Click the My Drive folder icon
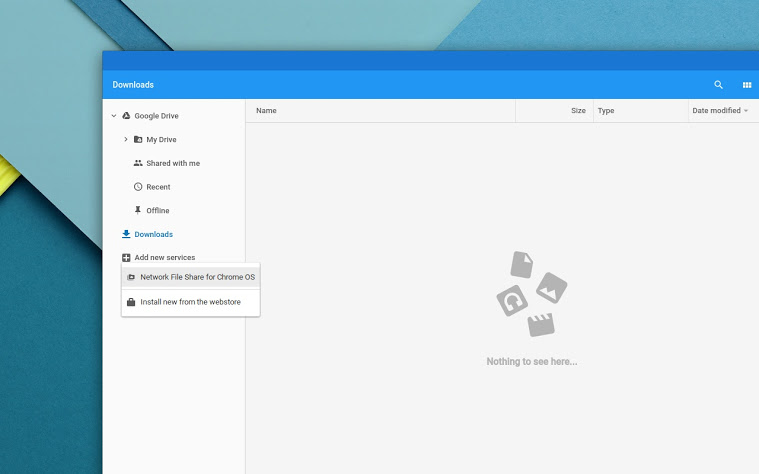The height and width of the screenshot is (474, 759). [x=138, y=139]
